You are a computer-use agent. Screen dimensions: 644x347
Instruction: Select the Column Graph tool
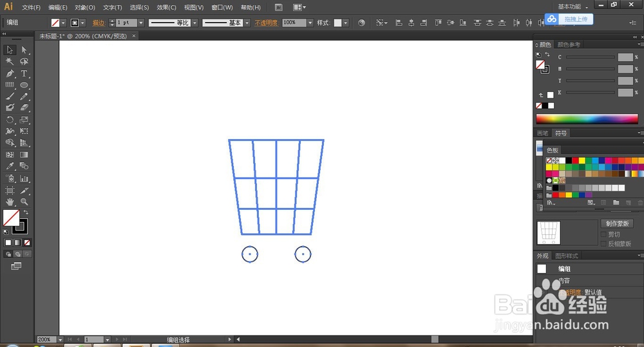click(x=24, y=178)
